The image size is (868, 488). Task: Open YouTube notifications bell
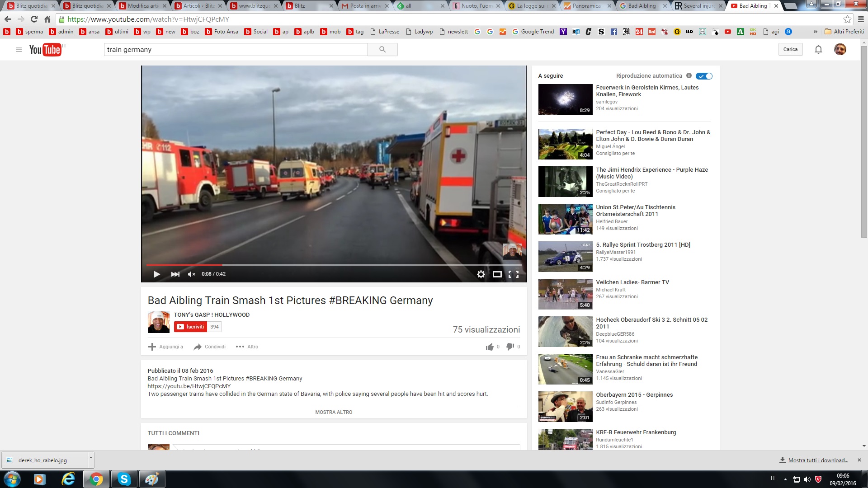coord(818,49)
